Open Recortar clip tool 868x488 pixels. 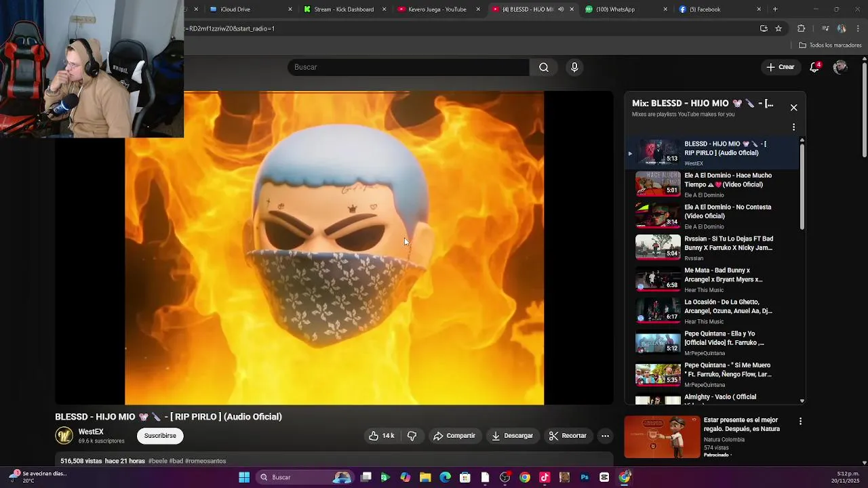coord(568,436)
